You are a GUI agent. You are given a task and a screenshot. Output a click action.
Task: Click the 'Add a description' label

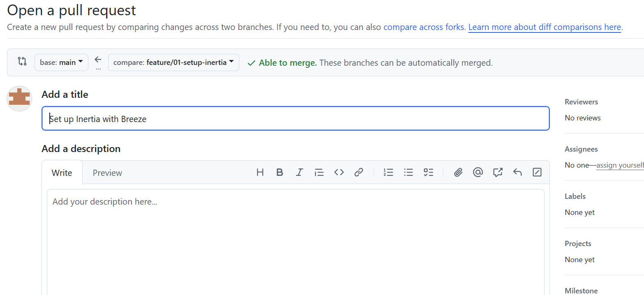coord(81,149)
